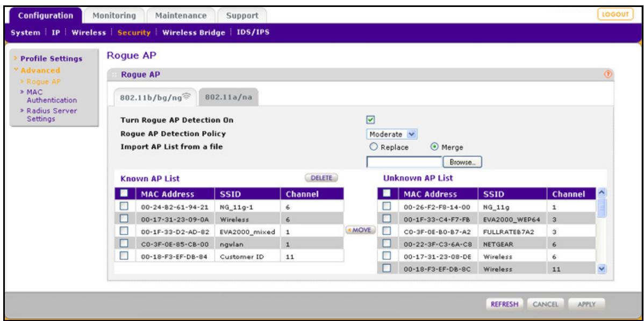Check the box for 00-1F-33-C4-F7-FB
Image resolution: width=644 pixels, height=321 pixels.
385,220
